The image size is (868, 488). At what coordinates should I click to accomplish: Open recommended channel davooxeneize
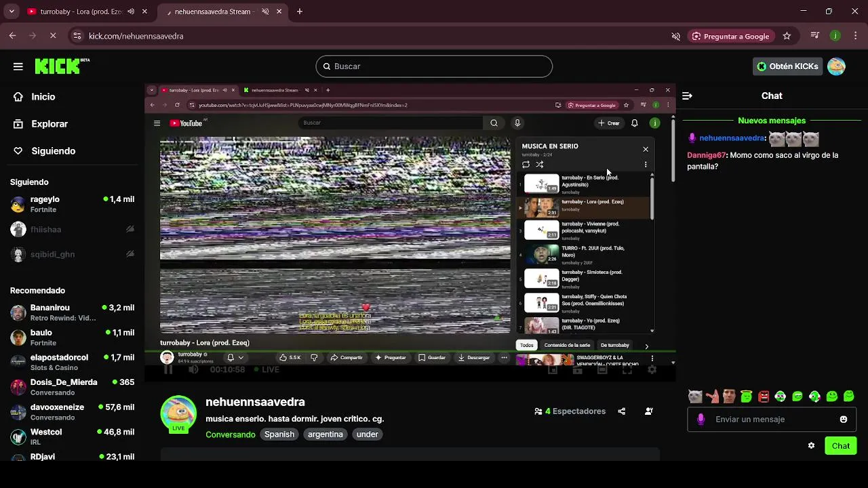click(73, 412)
